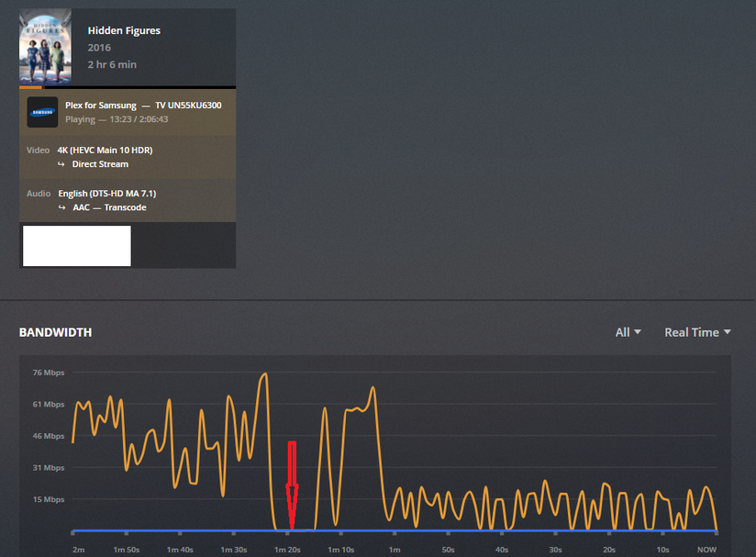756x557 pixels.
Task: Click the 76 Mbps axis label
Action: pos(49,373)
